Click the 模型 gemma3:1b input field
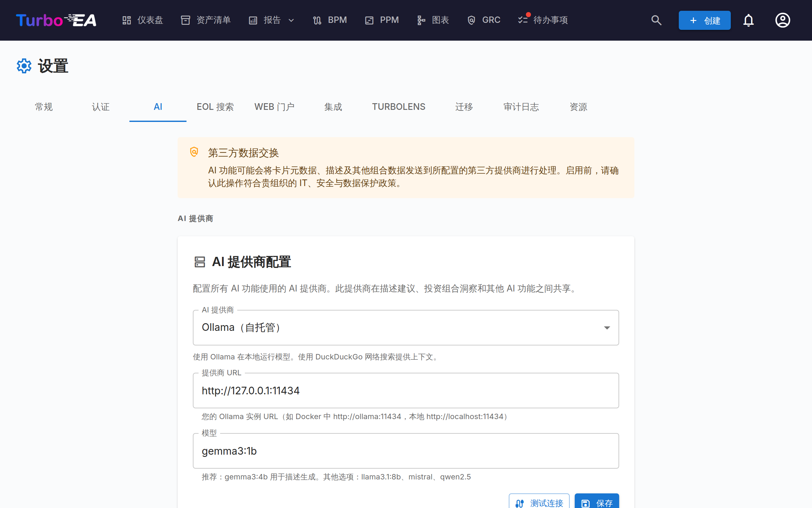 (406, 451)
